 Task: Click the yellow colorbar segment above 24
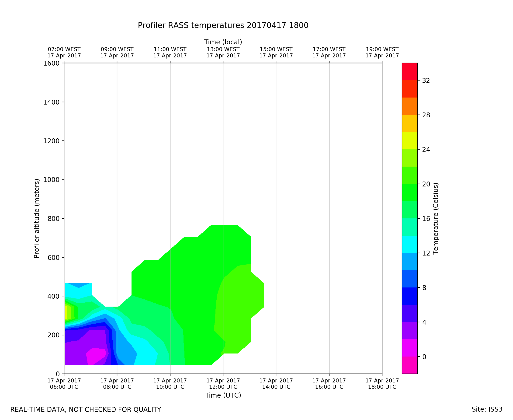coord(409,140)
